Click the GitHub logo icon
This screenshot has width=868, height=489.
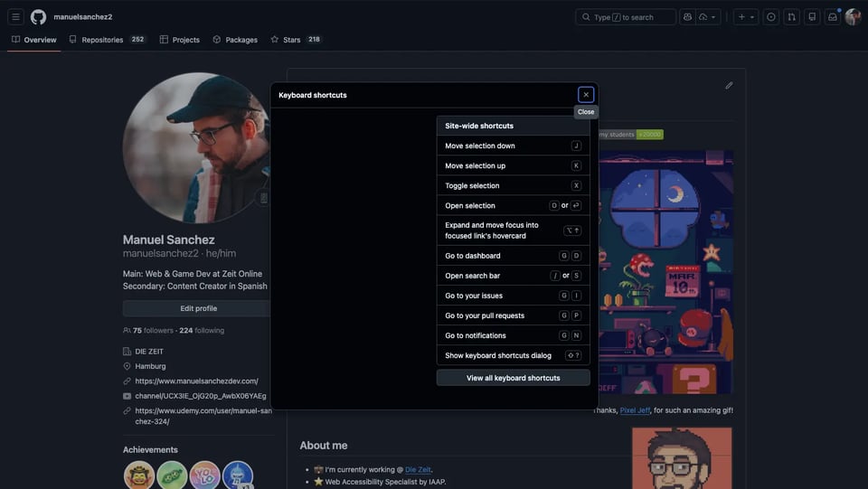click(38, 17)
